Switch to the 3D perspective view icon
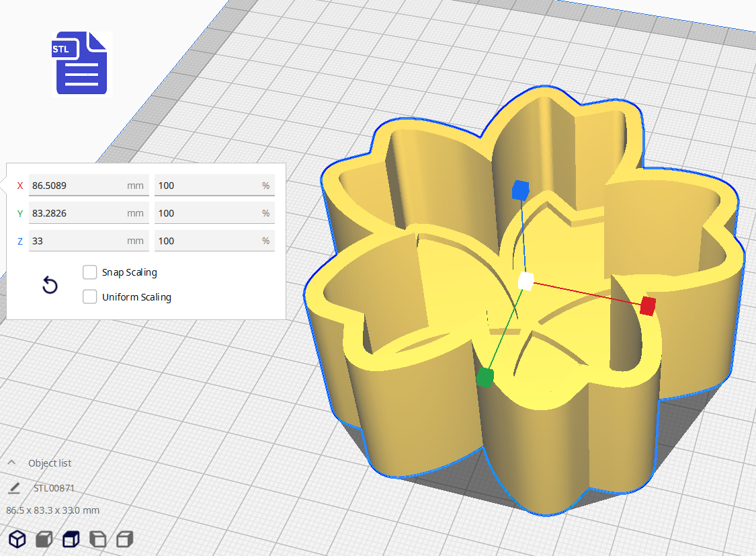Image resolution: width=756 pixels, height=556 pixels. pos(17,539)
